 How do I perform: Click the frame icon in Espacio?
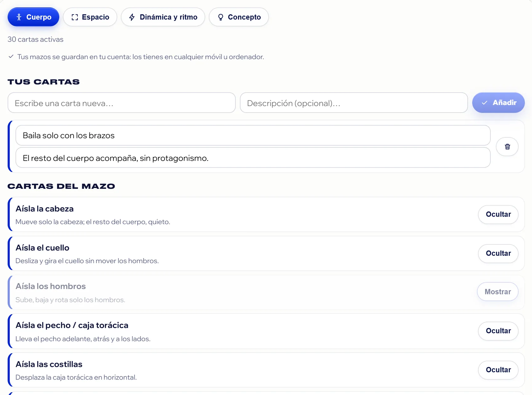tap(75, 17)
